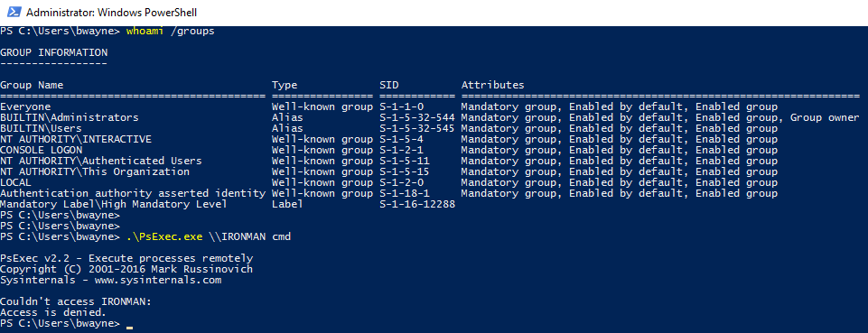
Task: Click the SID column header
Action: [389, 85]
